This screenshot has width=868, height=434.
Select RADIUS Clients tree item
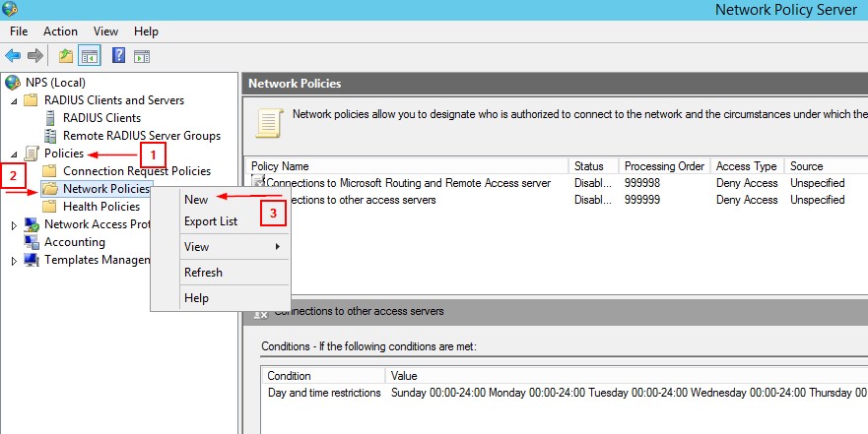tap(101, 118)
